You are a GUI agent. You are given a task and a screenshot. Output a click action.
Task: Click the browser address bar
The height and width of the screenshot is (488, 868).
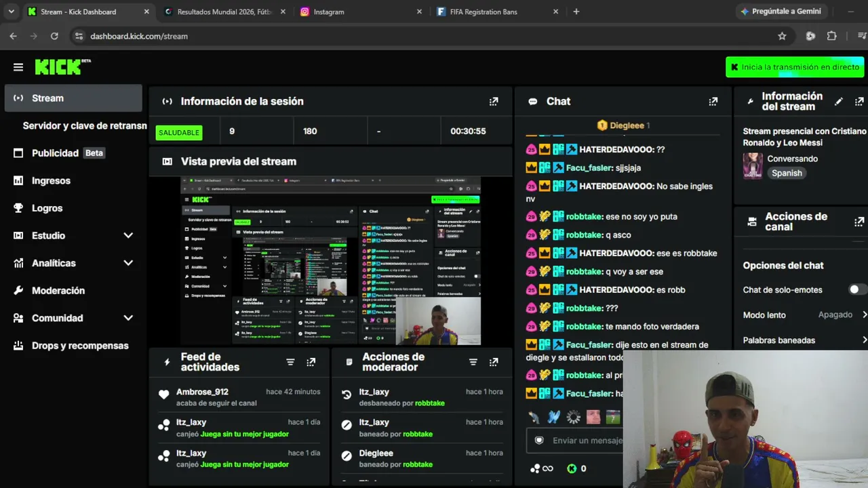click(x=427, y=36)
